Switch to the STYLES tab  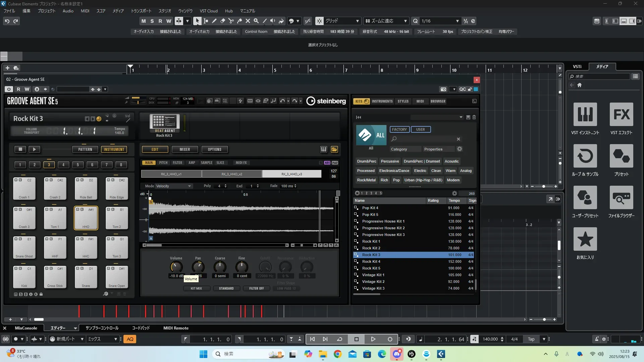coord(403,101)
